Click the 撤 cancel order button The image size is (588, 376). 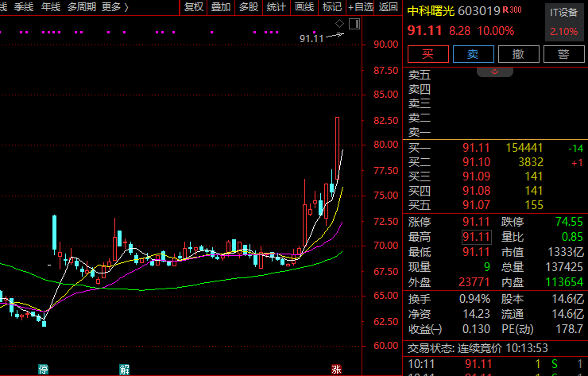[x=519, y=54]
